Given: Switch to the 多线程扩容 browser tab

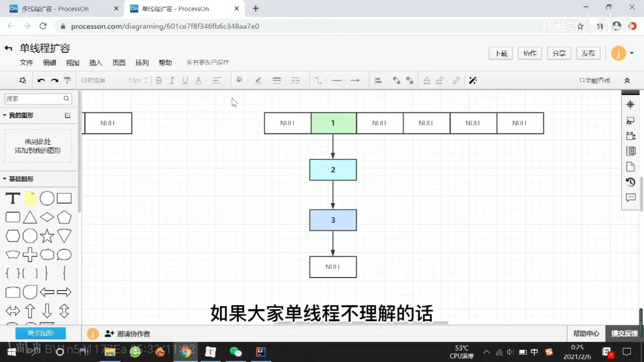Looking at the screenshot, I should click(55, 9).
